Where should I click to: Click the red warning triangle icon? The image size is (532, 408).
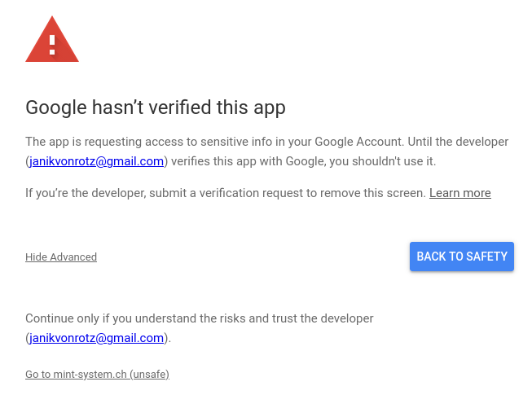coord(52,39)
